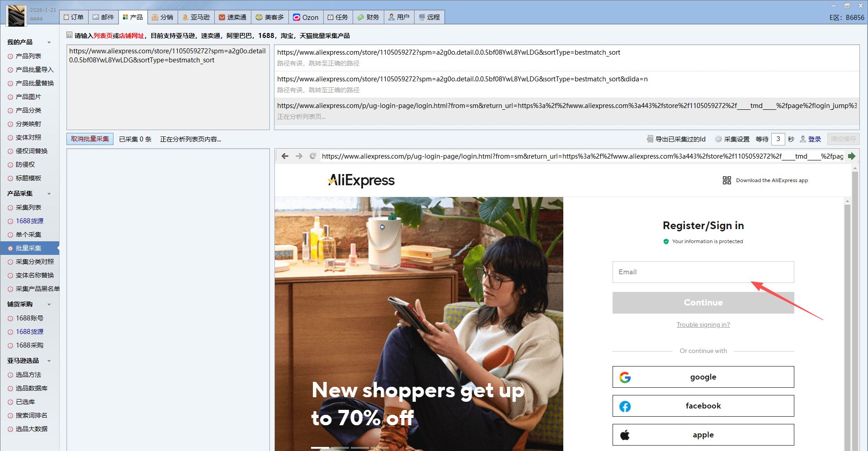This screenshot has width=868, height=451.
Task: Select 单个采集 in the sidebar
Action: pos(28,235)
